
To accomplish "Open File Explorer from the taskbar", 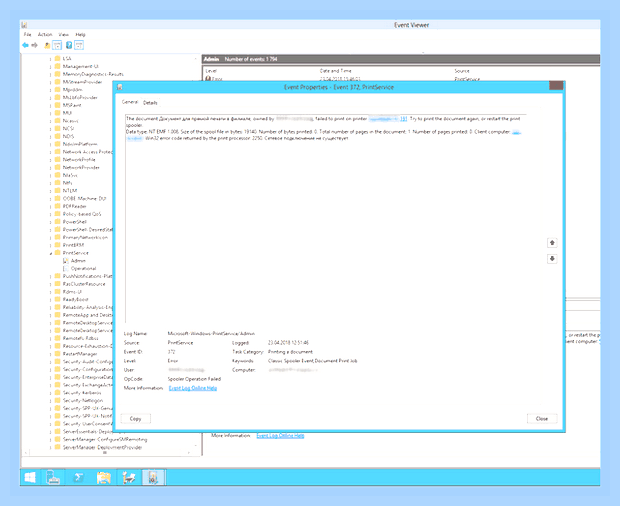I will (x=104, y=478).
